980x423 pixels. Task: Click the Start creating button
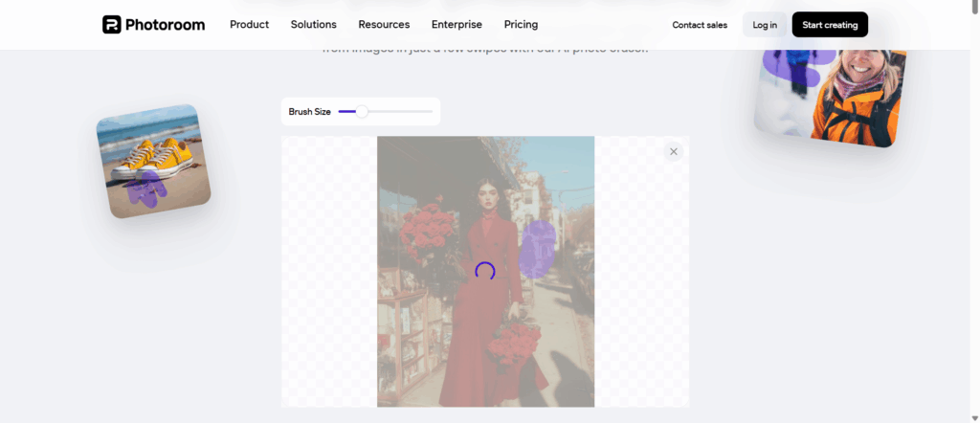(x=829, y=25)
